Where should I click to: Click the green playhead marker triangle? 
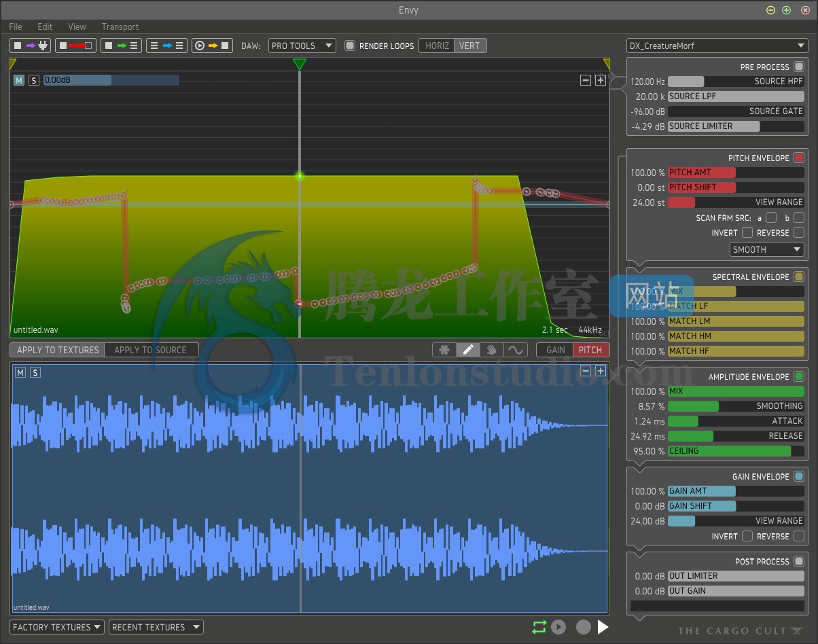pyautogui.click(x=300, y=64)
